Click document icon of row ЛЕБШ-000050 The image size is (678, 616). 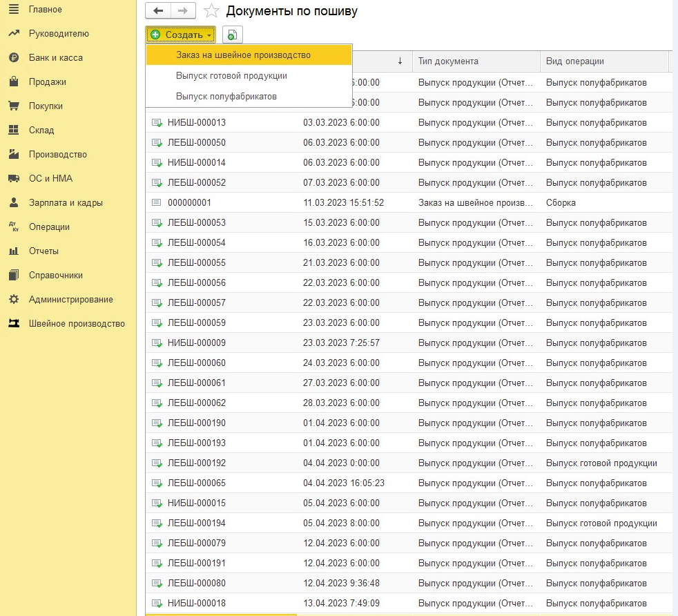(x=157, y=143)
